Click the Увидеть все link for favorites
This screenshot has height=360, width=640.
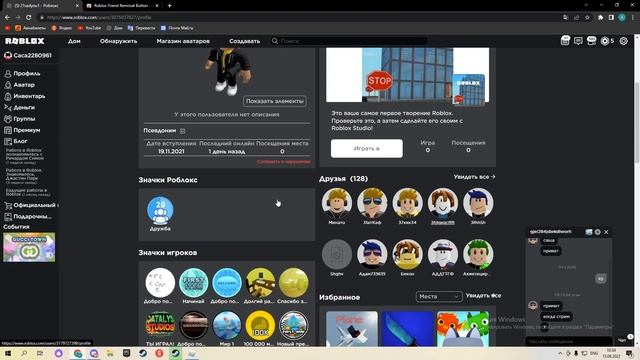483,296
